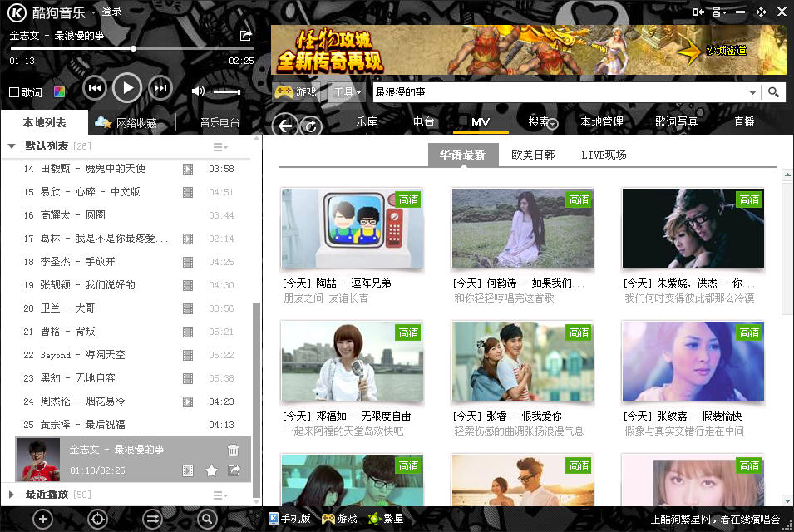This screenshot has width=794, height=532.
Task: Select the 欧美日韩 MV category tab
Action: [533, 155]
